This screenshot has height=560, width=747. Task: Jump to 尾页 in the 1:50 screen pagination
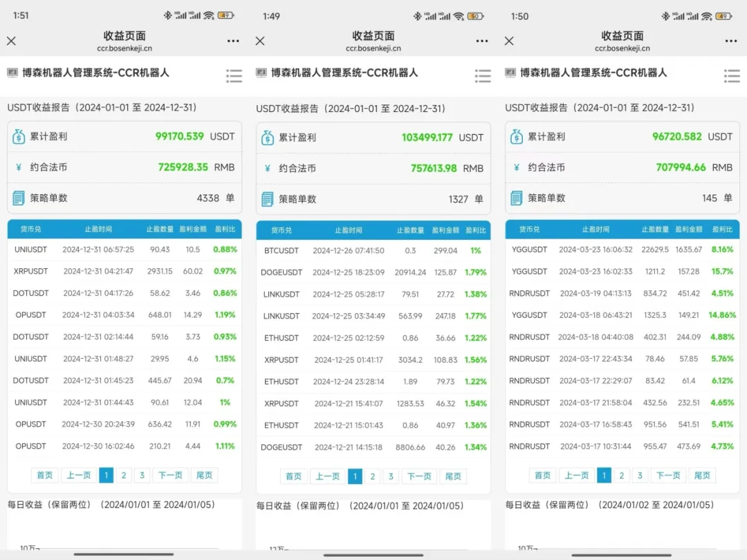pos(702,475)
